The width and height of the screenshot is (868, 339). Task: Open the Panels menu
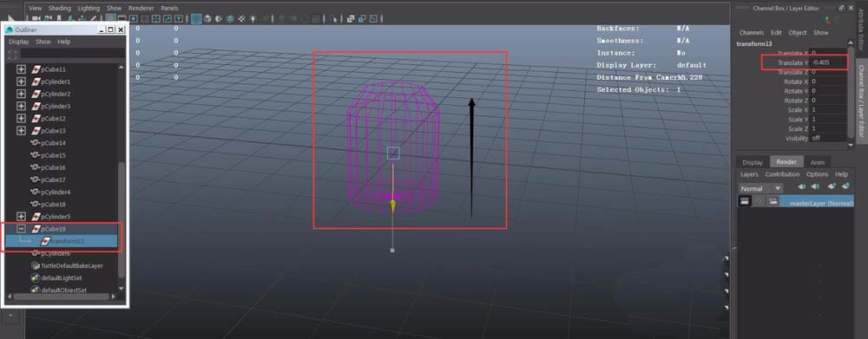tap(169, 9)
